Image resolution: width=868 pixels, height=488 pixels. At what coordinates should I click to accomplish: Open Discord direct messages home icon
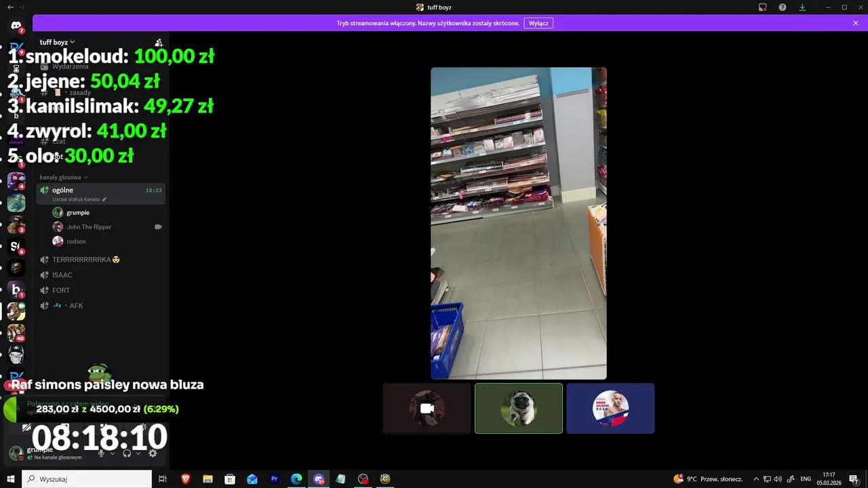click(16, 26)
